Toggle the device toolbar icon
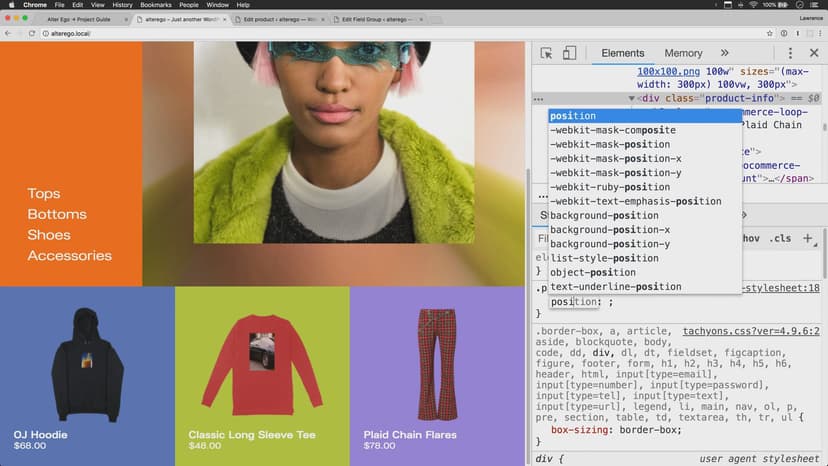The width and height of the screenshot is (828, 466). click(x=569, y=53)
